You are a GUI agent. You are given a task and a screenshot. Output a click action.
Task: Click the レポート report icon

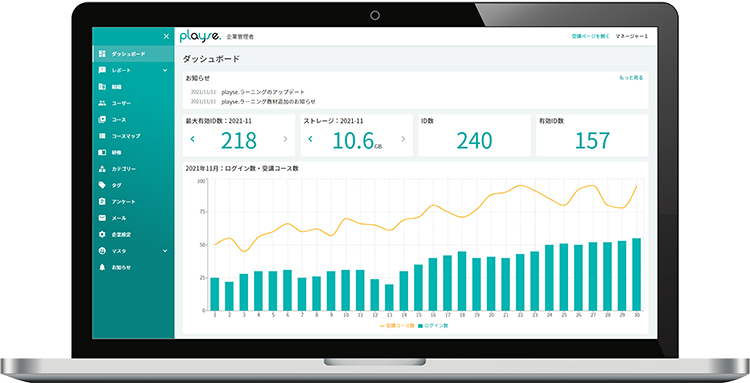click(102, 70)
